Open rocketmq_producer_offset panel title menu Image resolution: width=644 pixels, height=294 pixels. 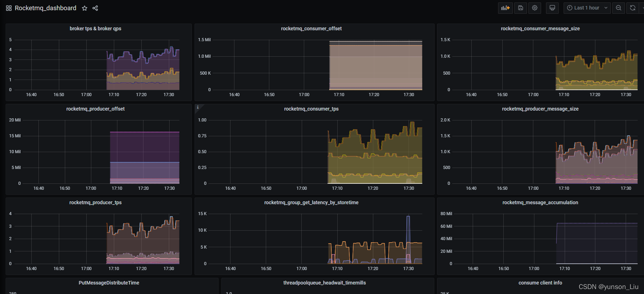pyautogui.click(x=96, y=109)
